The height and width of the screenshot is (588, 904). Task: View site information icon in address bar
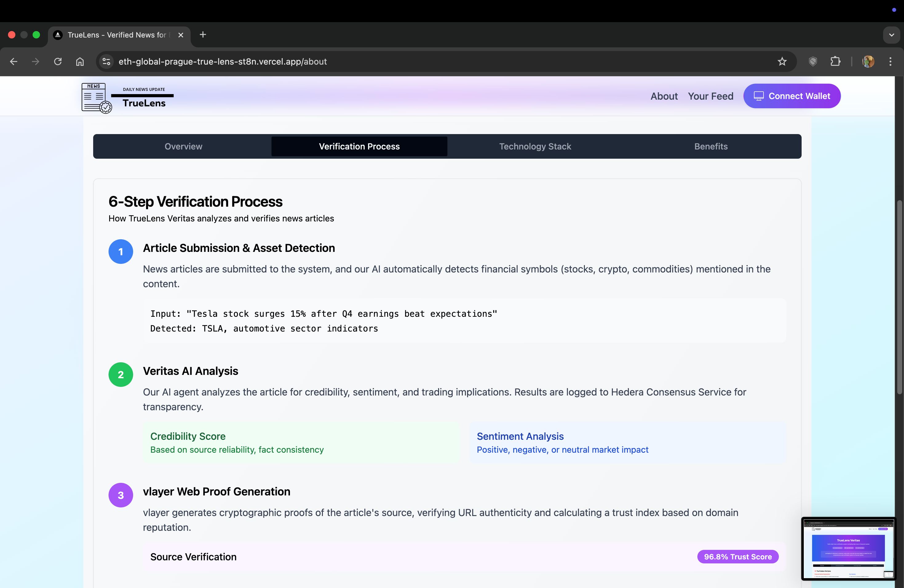click(x=107, y=62)
